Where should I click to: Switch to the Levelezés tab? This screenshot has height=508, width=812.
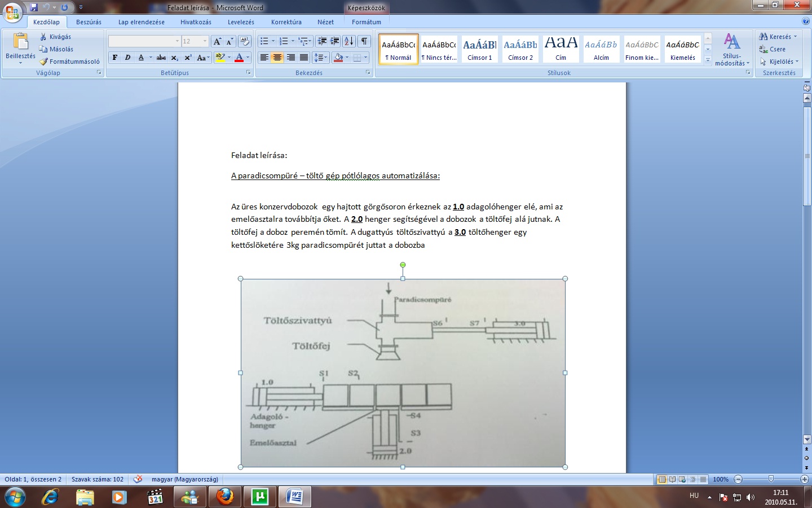(241, 22)
